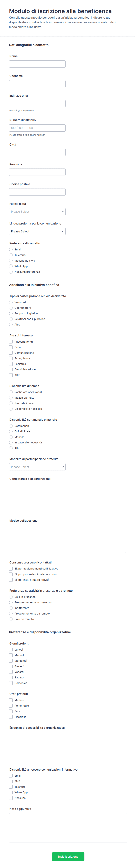
Task: Click the Invia iscrizione button
Action: 68,857
